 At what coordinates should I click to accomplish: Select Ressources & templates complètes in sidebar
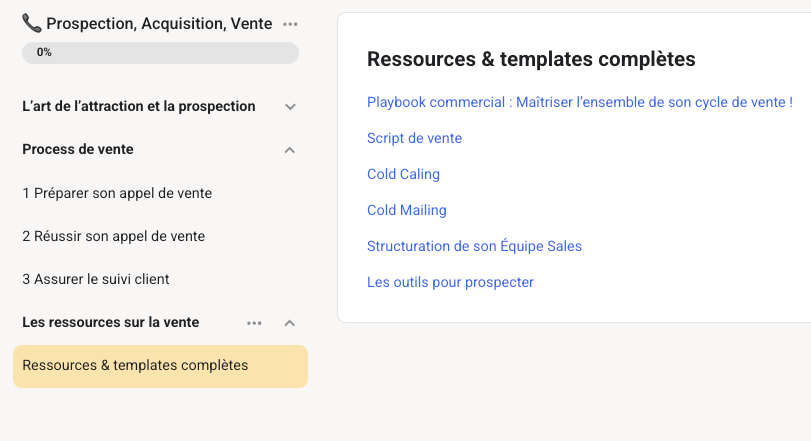click(135, 365)
